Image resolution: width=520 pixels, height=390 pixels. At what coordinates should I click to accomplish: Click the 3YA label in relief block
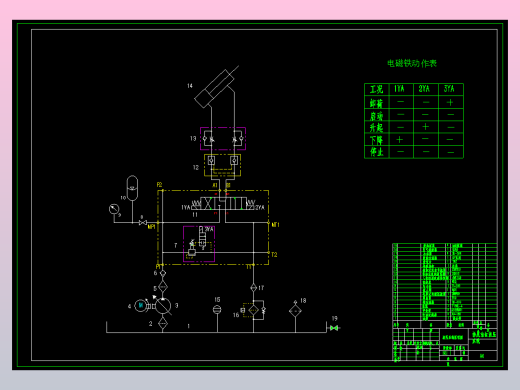[209, 229]
